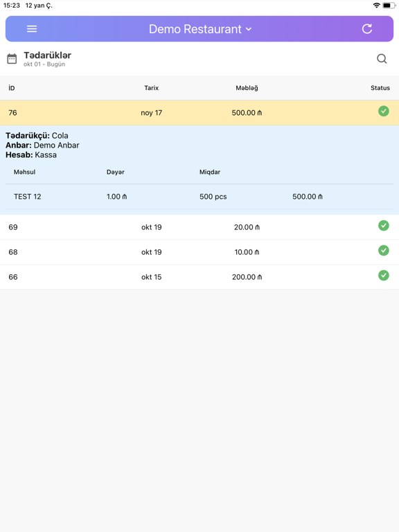Expand the order 69 row

click(199, 227)
